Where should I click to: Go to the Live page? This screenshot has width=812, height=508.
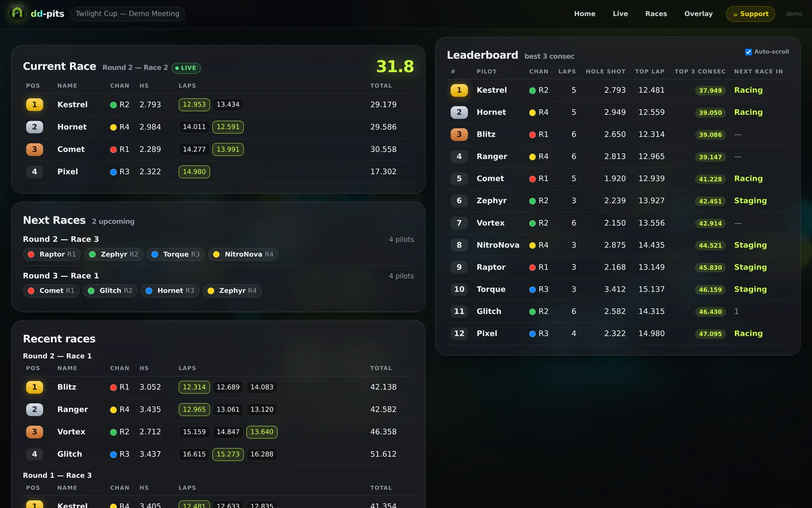tap(620, 14)
